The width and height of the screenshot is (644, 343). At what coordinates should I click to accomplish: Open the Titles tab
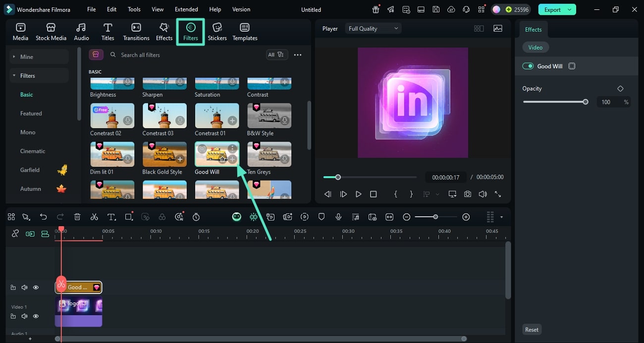point(107,32)
